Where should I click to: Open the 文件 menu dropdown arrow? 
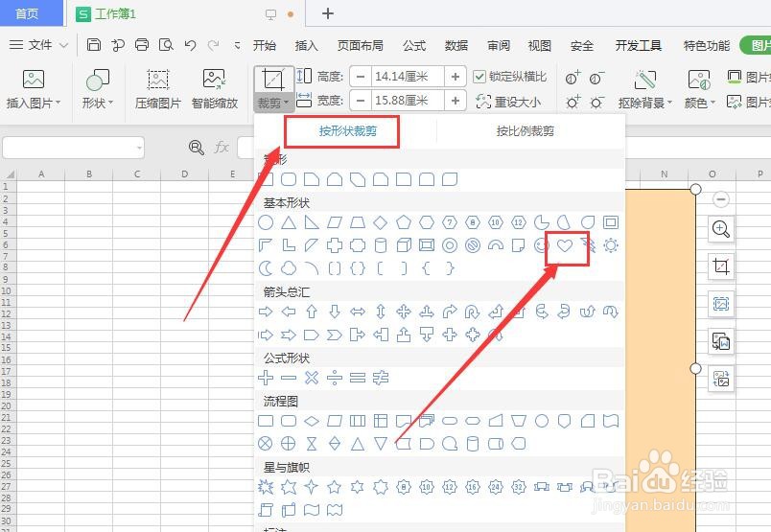[x=64, y=45]
